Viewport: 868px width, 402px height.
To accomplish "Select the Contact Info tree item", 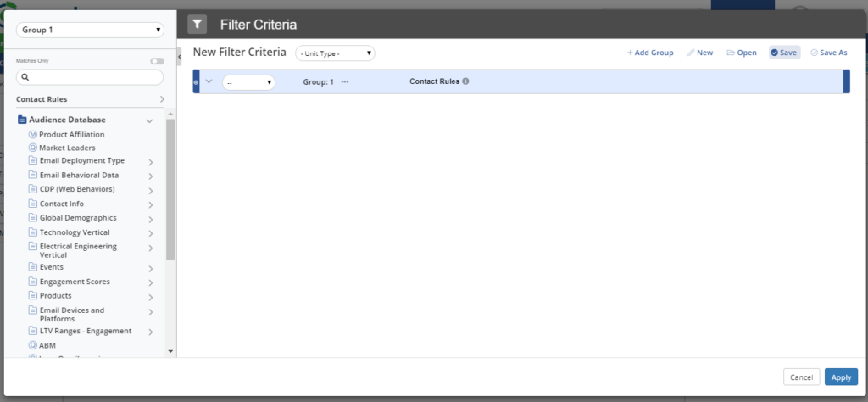I will [61, 204].
